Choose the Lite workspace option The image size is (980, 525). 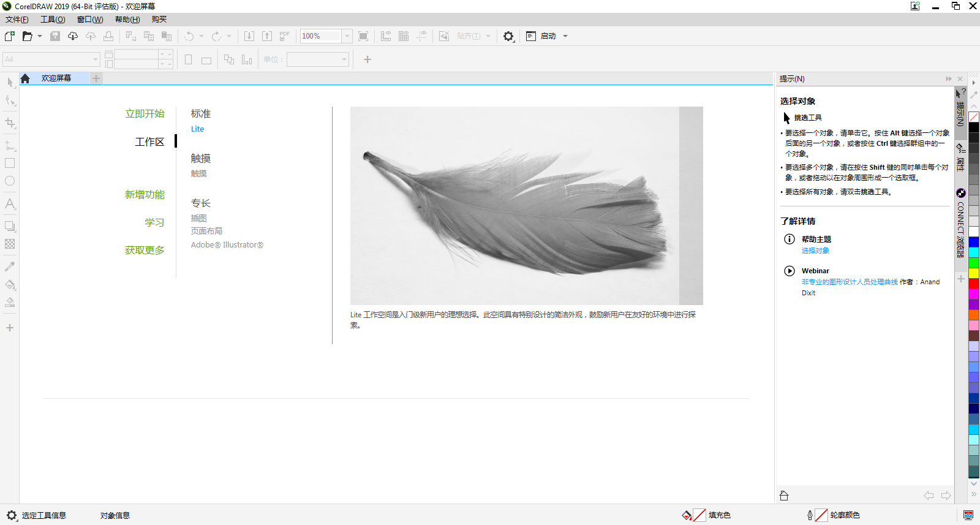coord(197,129)
